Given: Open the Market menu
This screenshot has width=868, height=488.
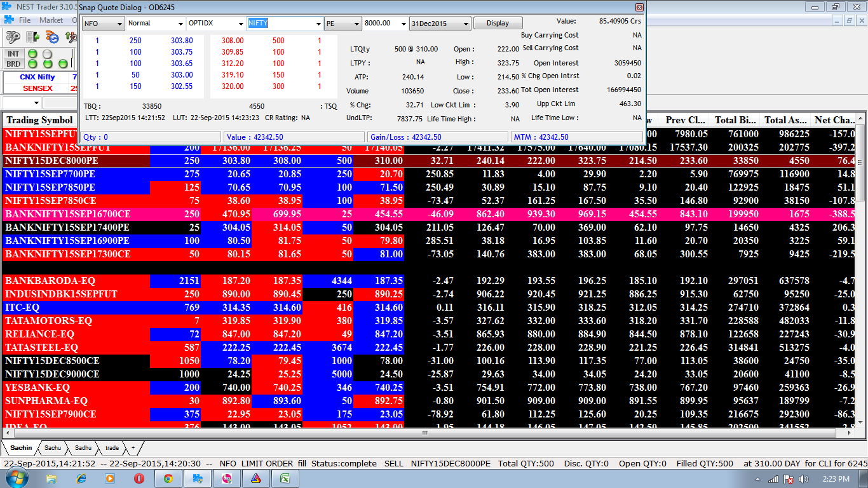Looking at the screenshot, I should coord(51,20).
